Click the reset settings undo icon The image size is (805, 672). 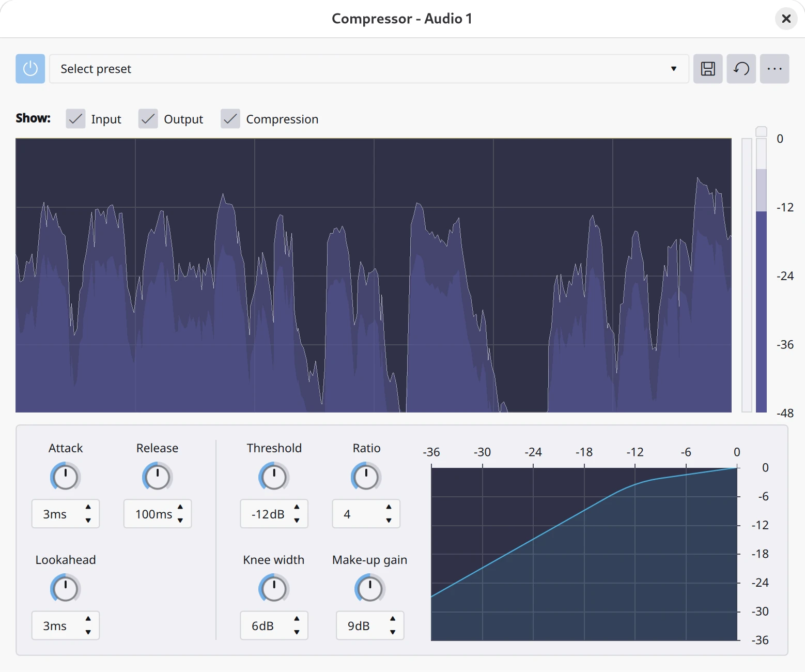(741, 69)
